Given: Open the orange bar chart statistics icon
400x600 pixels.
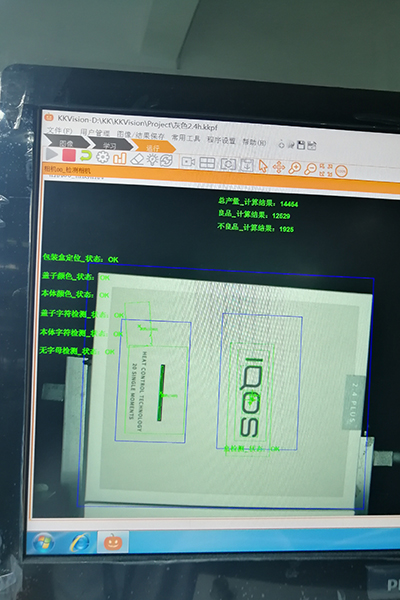Looking at the screenshot, I should 120,158.
